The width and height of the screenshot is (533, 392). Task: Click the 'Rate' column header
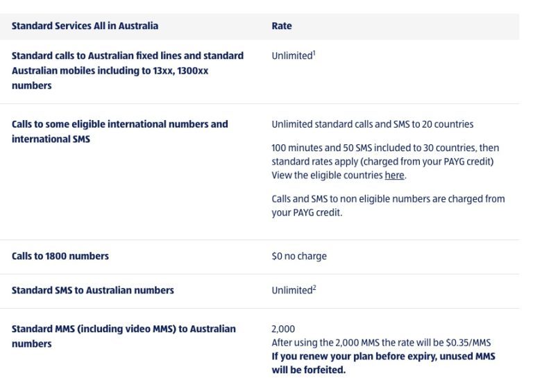pos(281,26)
